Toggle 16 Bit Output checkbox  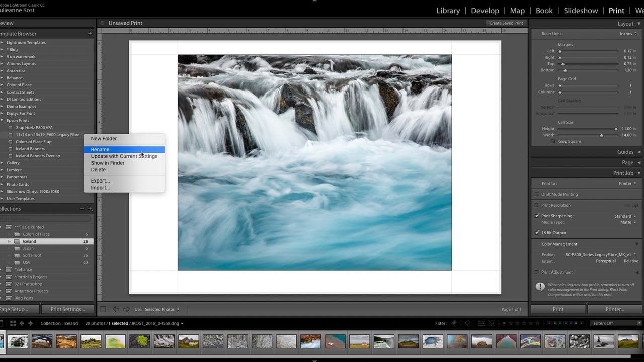[537, 233]
